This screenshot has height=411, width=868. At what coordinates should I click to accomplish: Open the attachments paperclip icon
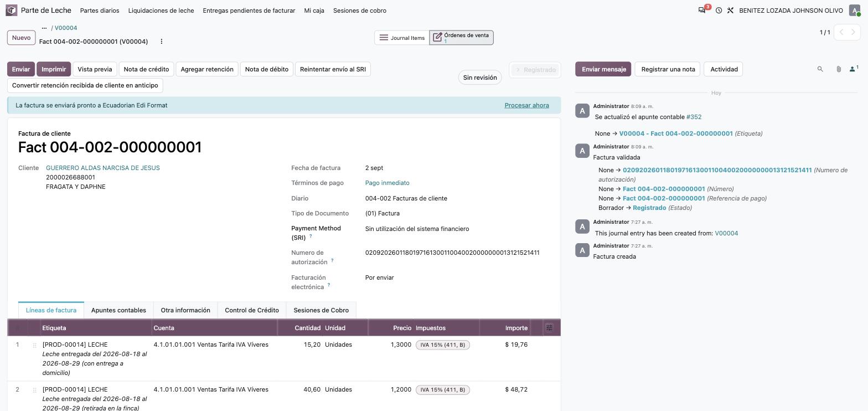tap(839, 69)
